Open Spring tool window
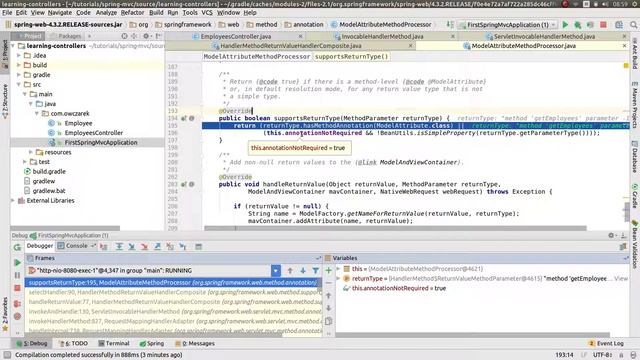 point(151,344)
